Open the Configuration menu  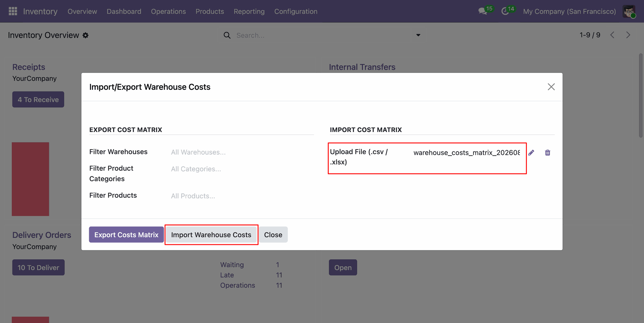point(296,11)
